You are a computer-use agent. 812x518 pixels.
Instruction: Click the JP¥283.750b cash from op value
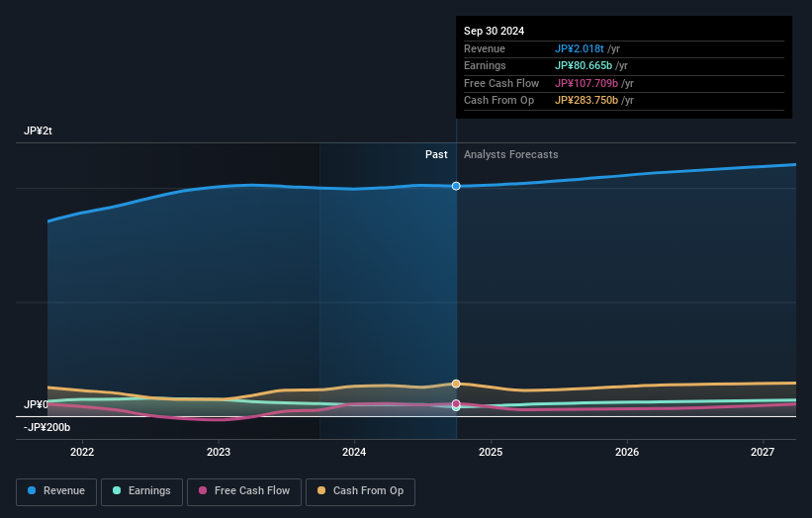tap(586, 101)
